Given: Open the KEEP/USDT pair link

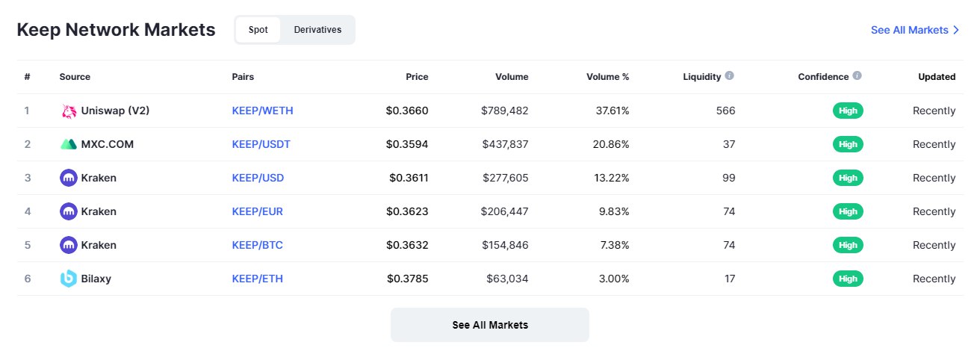Looking at the screenshot, I should [x=261, y=144].
